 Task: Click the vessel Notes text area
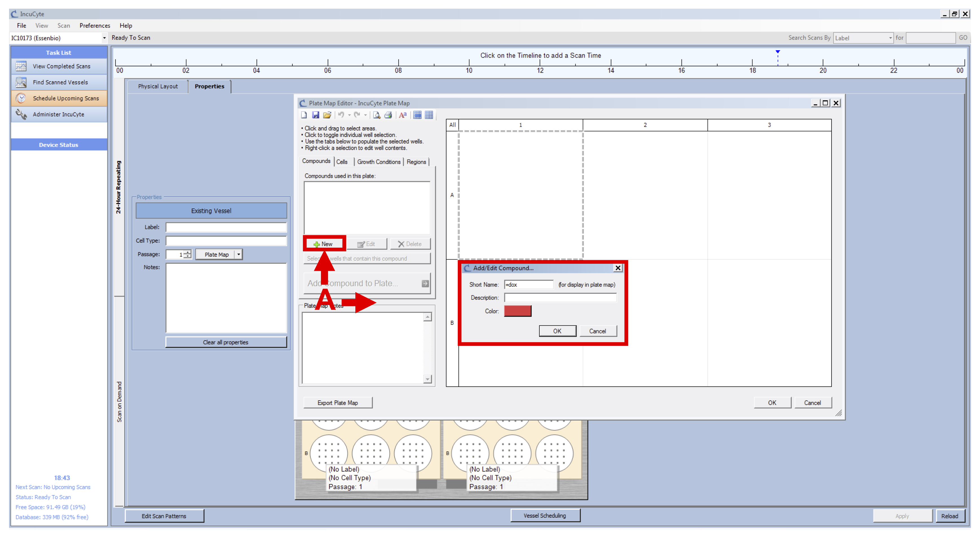click(226, 298)
